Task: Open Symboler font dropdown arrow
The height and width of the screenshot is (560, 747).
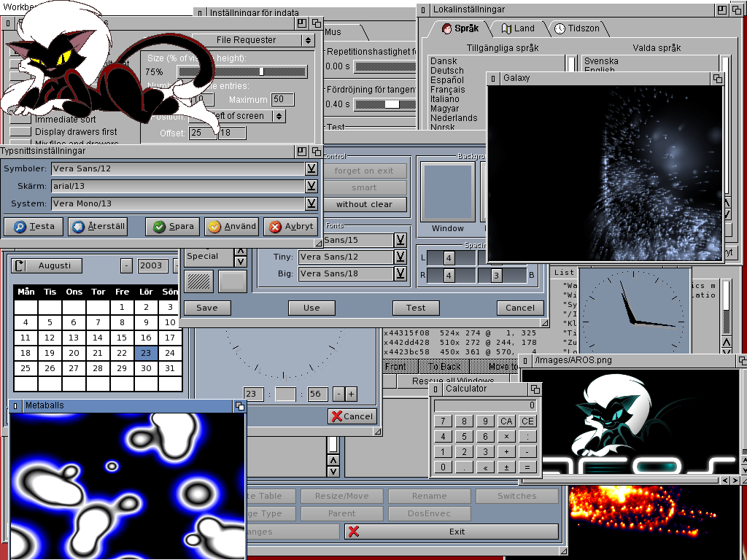Action: point(311,168)
